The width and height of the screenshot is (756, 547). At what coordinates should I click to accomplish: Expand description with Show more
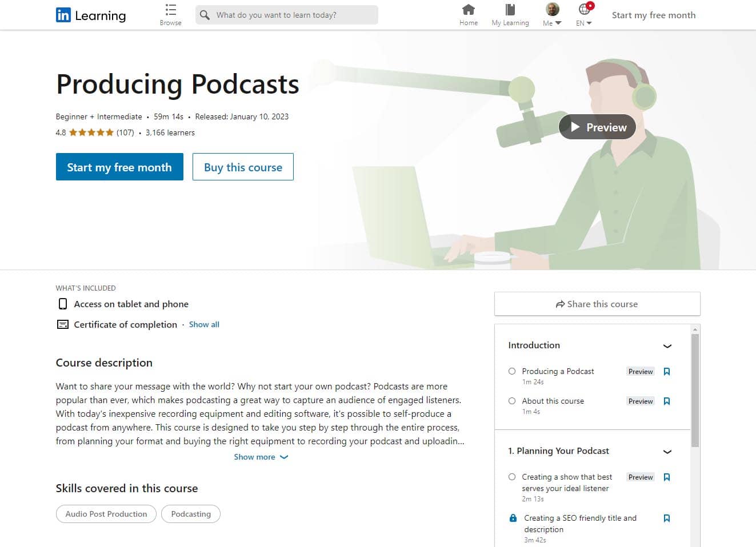[x=261, y=457]
